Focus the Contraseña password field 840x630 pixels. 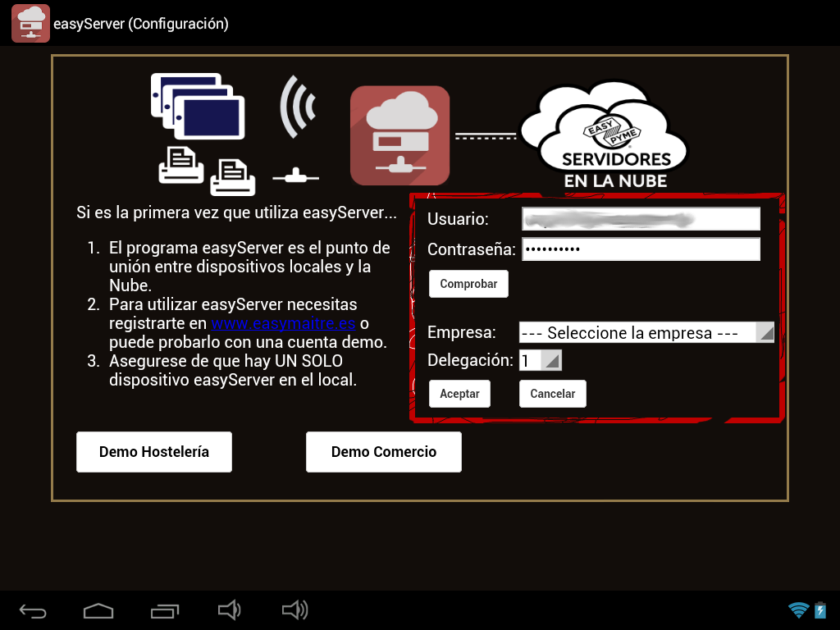[x=641, y=249]
